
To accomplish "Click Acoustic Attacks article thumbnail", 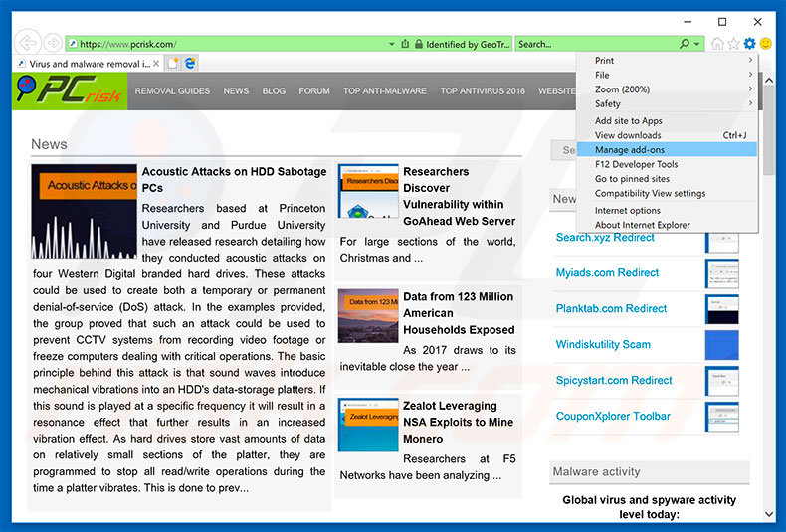I will click(x=85, y=211).
